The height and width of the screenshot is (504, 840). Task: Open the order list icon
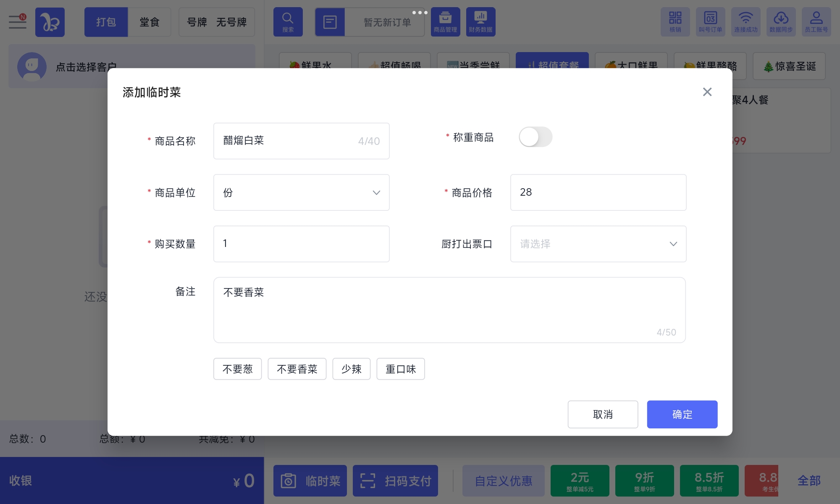coord(330,22)
